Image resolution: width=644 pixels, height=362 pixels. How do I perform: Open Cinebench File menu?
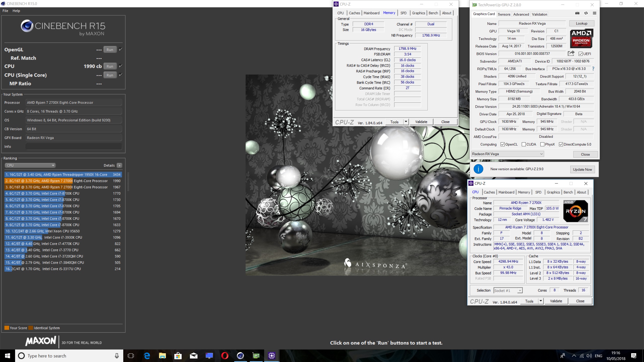[x=5, y=11]
